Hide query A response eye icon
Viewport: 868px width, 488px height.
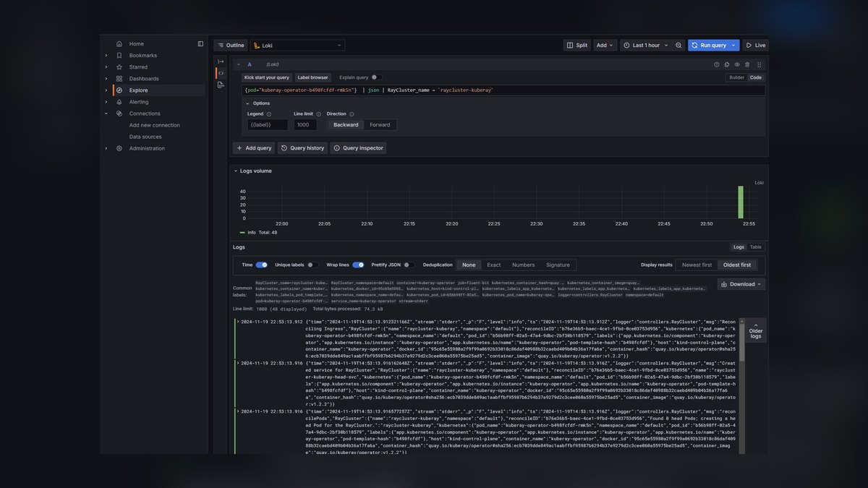[737, 64]
